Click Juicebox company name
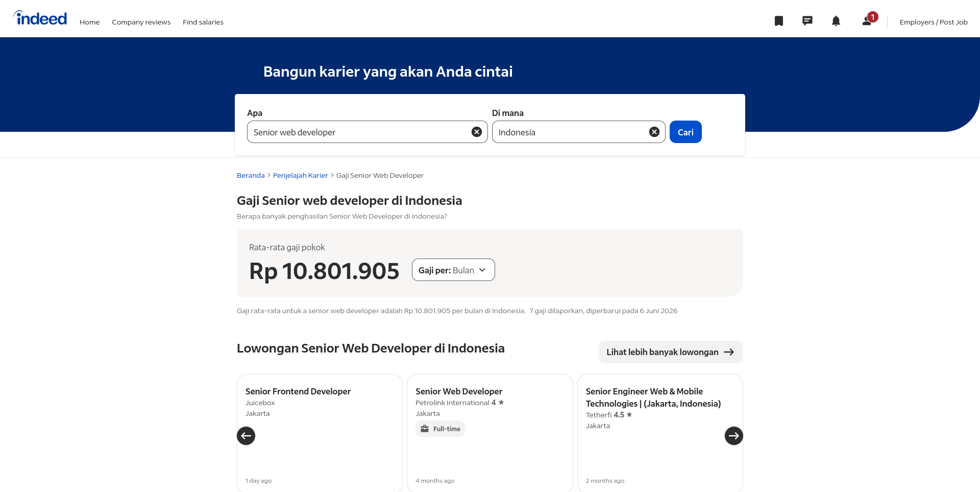This screenshot has width=980, height=492. click(x=260, y=403)
